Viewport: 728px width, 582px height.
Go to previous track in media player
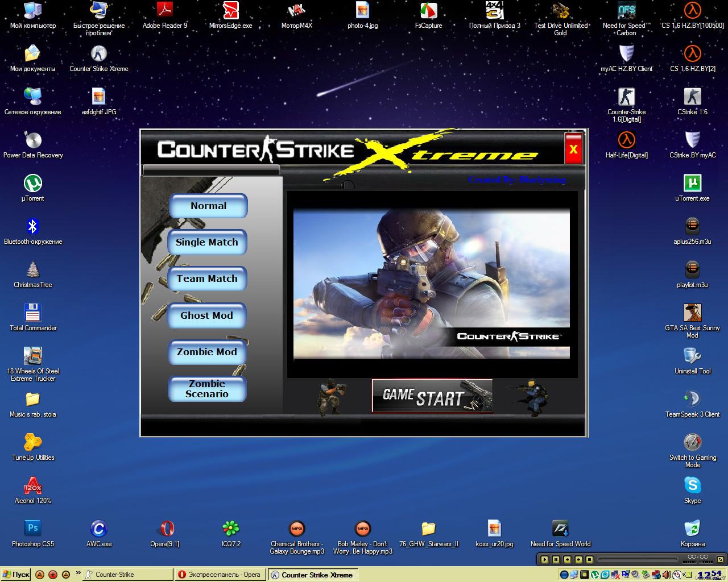click(x=567, y=559)
